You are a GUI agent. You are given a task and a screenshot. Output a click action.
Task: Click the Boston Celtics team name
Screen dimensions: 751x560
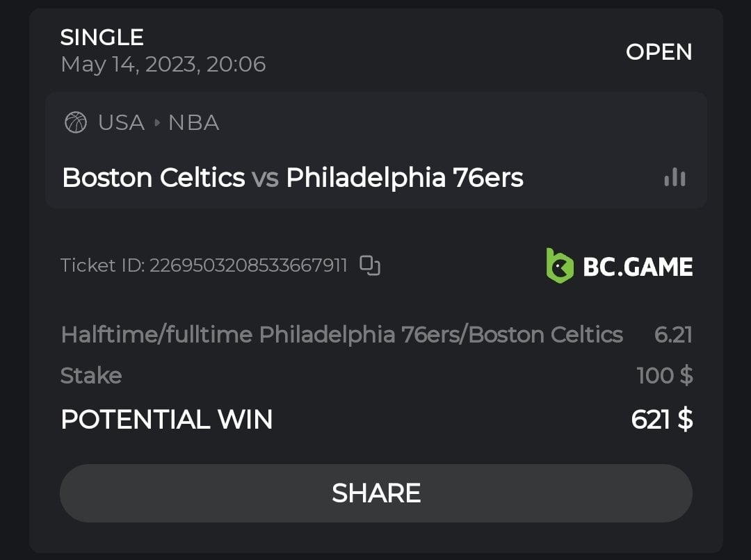click(153, 178)
